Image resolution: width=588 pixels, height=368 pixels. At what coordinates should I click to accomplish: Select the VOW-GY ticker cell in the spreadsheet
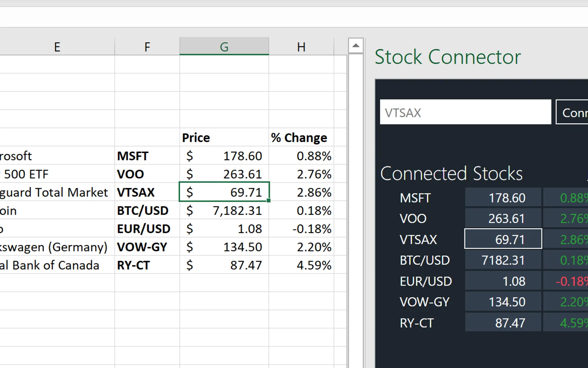(147, 247)
